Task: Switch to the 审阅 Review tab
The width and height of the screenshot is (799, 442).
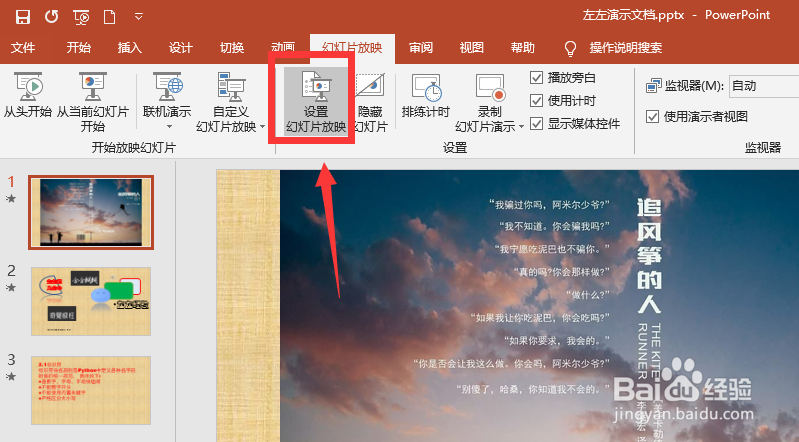Action: pyautogui.click(x=421, y=48)
